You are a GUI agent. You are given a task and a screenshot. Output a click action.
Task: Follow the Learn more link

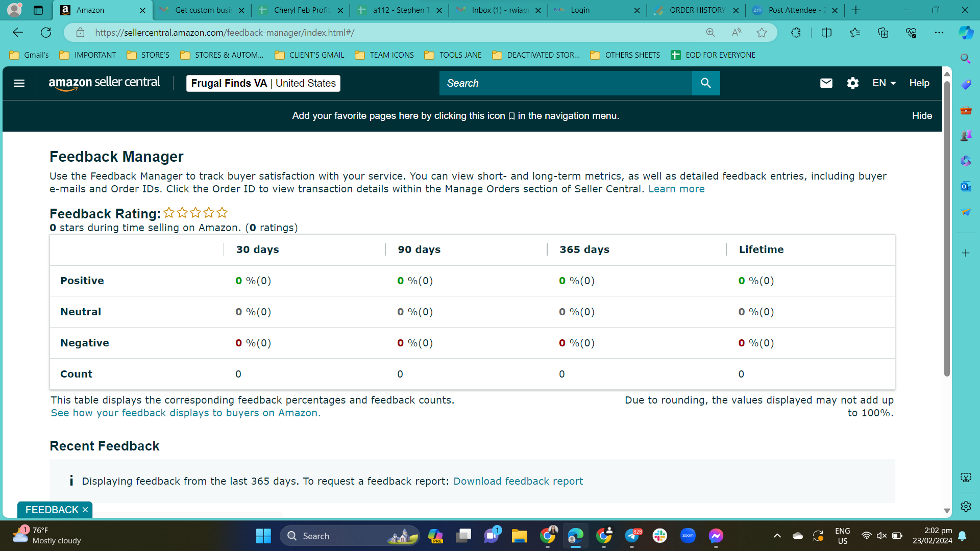coord(676,189)
